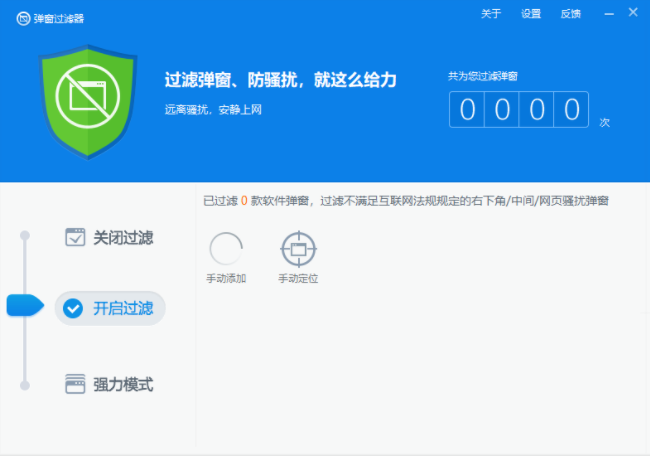This screenshot has height=456, width=650.
Task: Click the 手动添加 text label
Action: 226,278
